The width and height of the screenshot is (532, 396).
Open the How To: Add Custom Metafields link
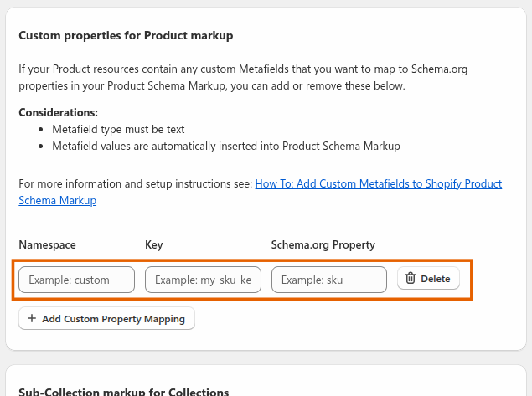pos(379,183)
